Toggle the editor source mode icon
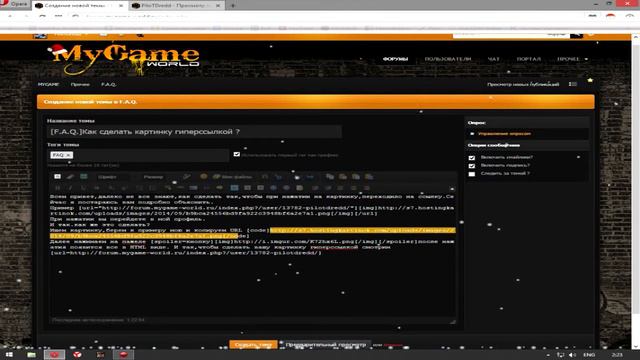This screenshot has height=360, width=640. (58, 176)
